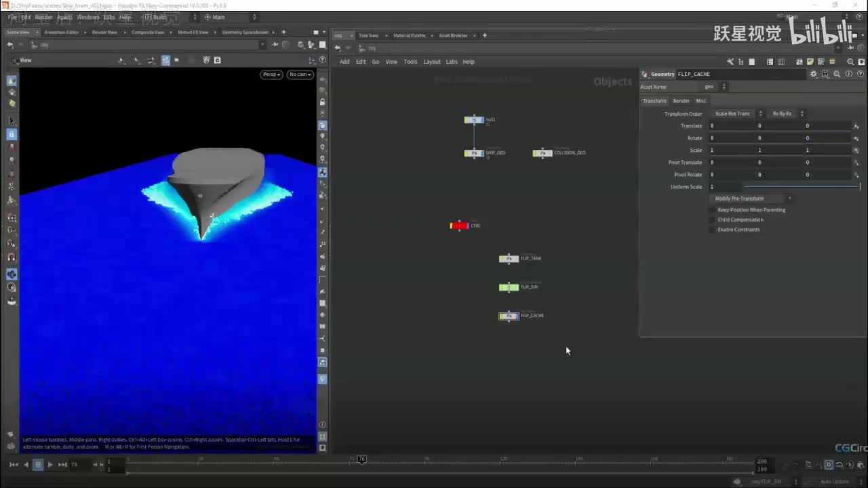Click the viewport stopwatch icon
The width and height of the screenshot is (868, 488).
tap(205, 60)
